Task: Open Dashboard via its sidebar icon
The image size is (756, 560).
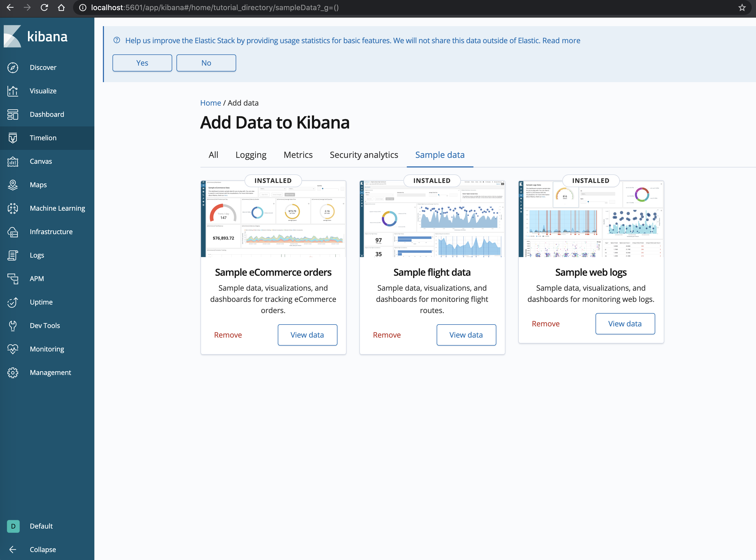Action: 13,114
